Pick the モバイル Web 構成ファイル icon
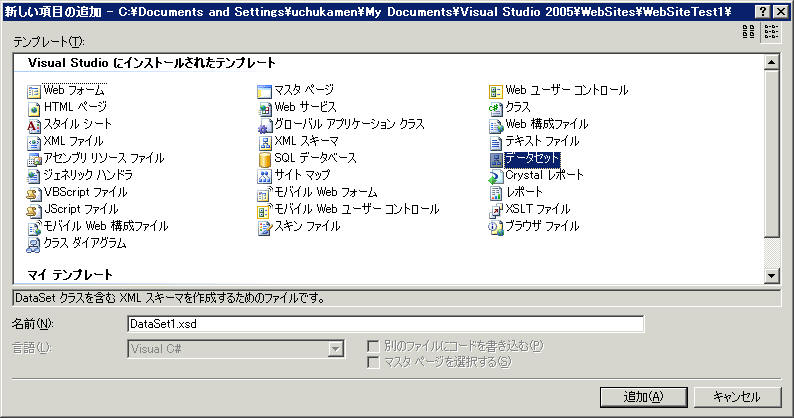The width and height of the screenshot is (794, 418). click(33, 227)
